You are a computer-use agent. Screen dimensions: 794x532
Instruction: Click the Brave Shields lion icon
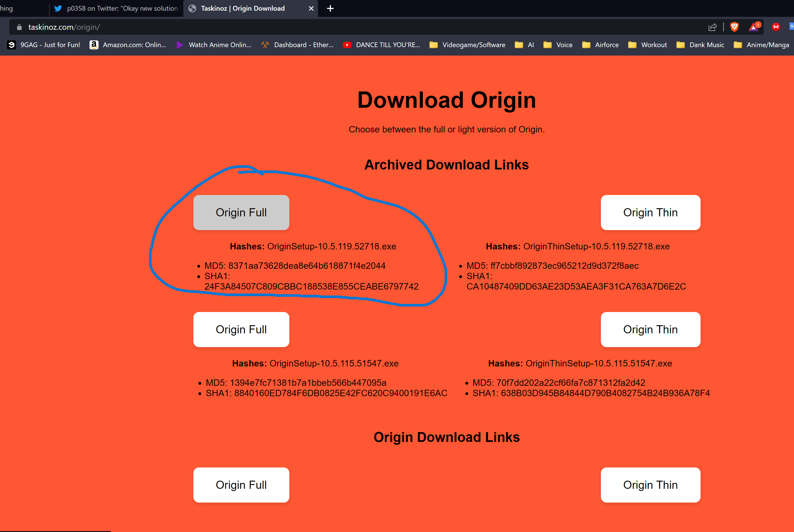click(734, 27)
